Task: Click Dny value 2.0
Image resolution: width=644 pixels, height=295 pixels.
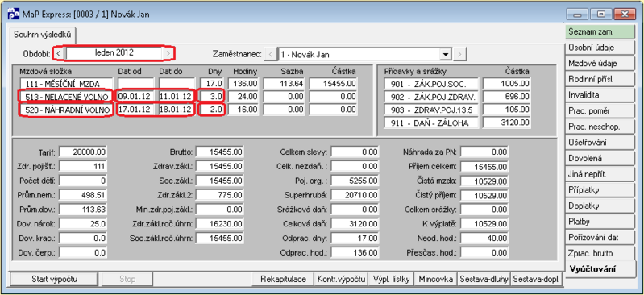Action: pyautogui.click(x=211, y=110)
